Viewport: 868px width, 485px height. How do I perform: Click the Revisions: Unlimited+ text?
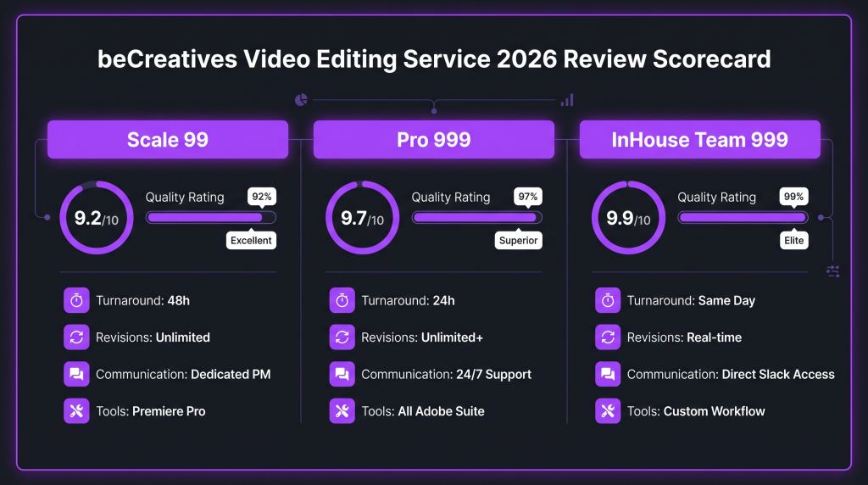point(422,337)
